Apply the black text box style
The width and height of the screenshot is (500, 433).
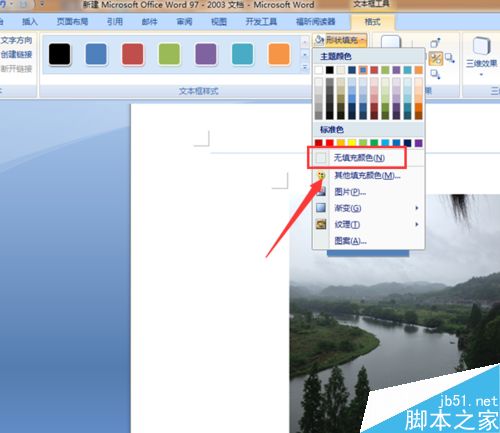tap(60, 54)
